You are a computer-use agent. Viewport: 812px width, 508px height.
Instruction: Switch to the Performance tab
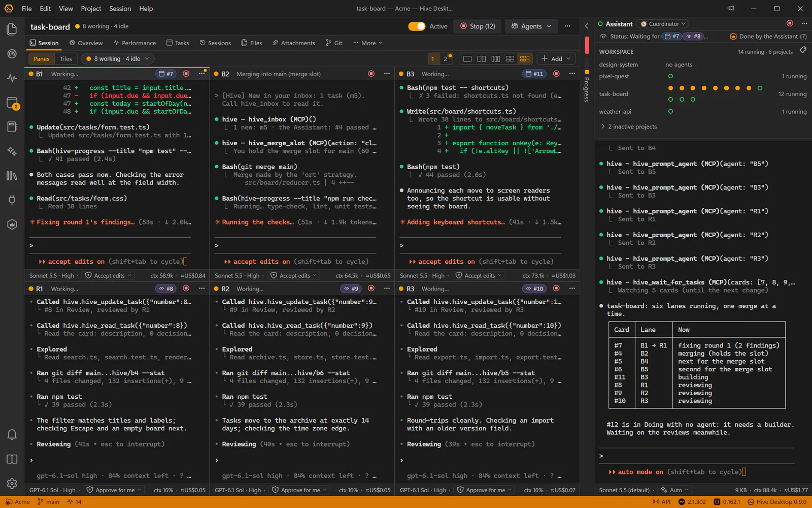coord(134,43)
